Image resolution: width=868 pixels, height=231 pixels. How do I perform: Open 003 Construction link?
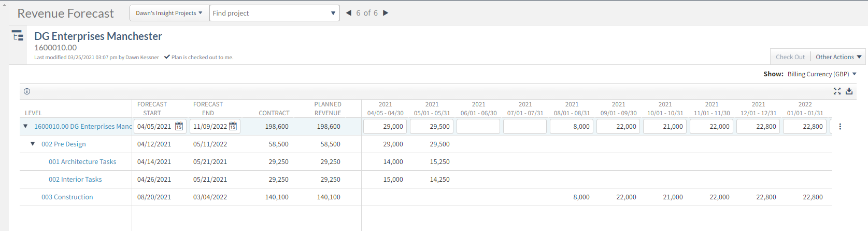pyautogui.click(x=67, y=197)
